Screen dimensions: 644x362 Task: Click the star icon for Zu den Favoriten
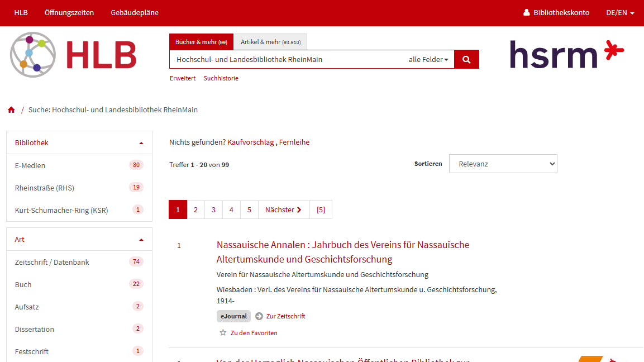[x=223, y=333]
